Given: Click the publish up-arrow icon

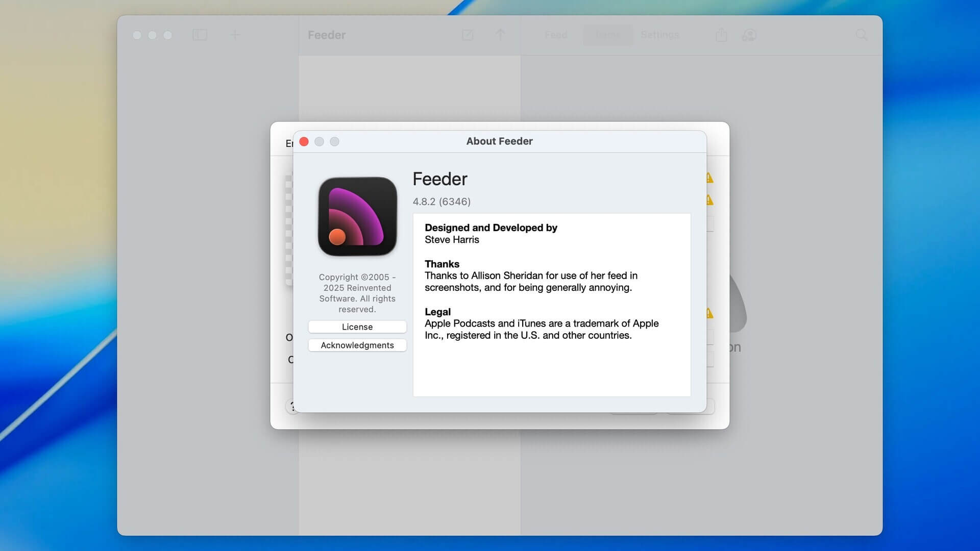Looking at the screenshot, I should 500,35.
